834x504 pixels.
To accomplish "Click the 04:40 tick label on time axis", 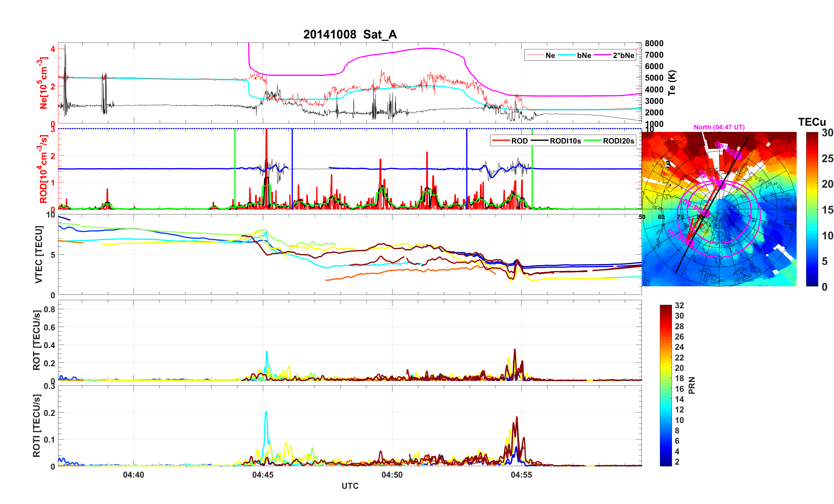I will 133,474.
